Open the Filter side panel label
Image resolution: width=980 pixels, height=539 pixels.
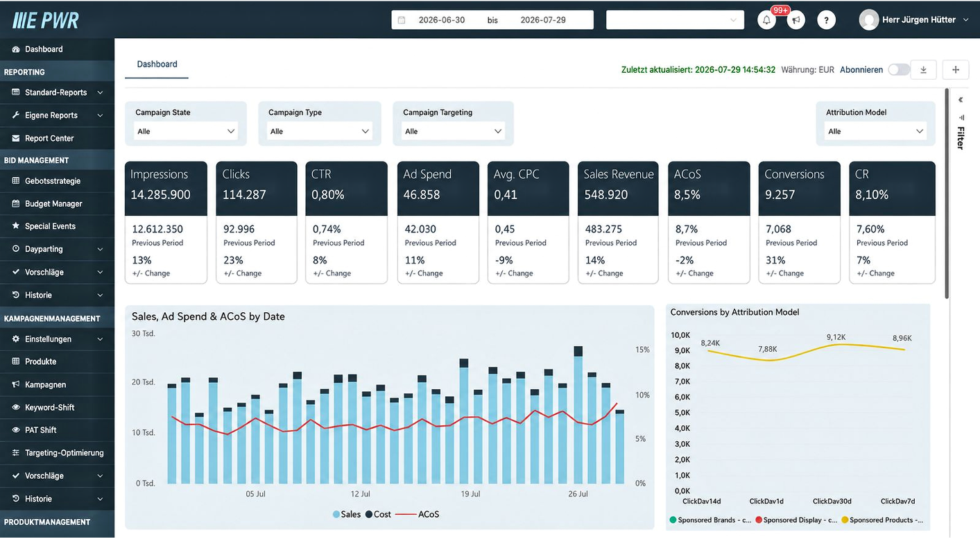click(961, 138)
